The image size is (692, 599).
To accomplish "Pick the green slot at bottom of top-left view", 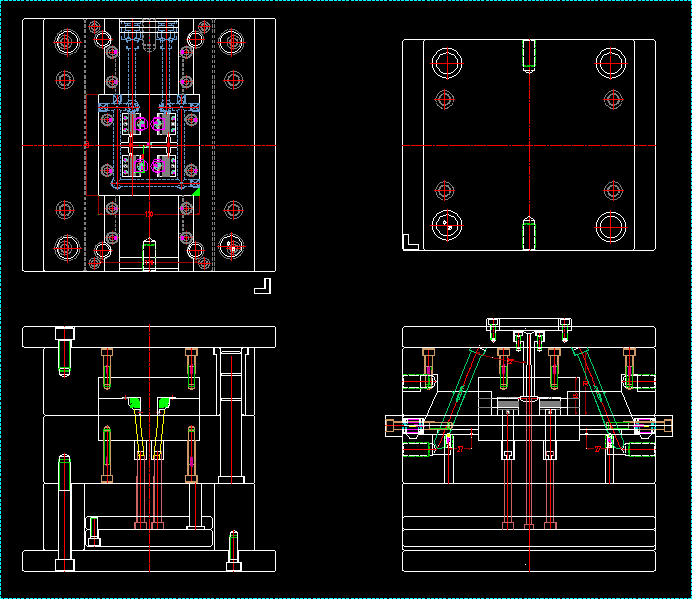I will tap(149, 249).
